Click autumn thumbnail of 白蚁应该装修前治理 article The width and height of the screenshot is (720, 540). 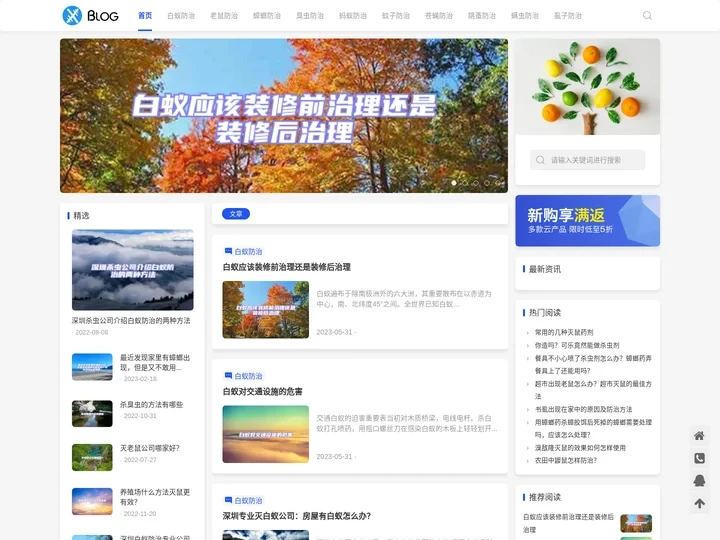tap(266, 309)
